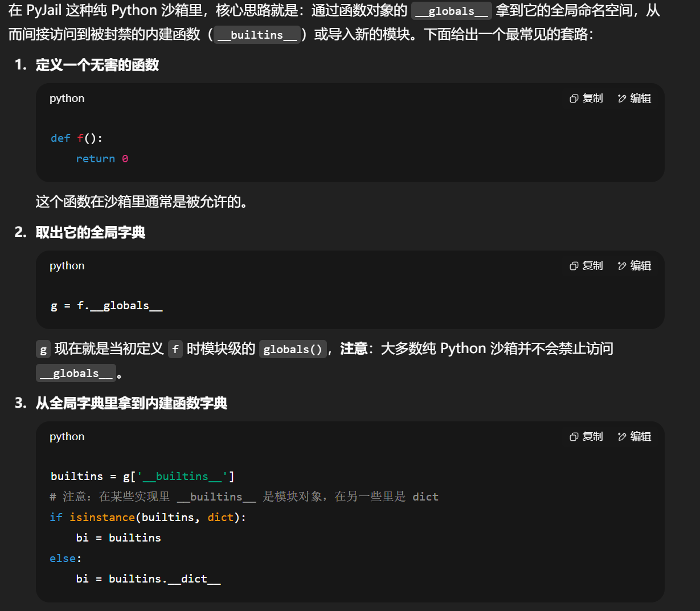Click the '# 注意' comment line in code
Screen dimensions: 700x611
click(x=244, y=497)
